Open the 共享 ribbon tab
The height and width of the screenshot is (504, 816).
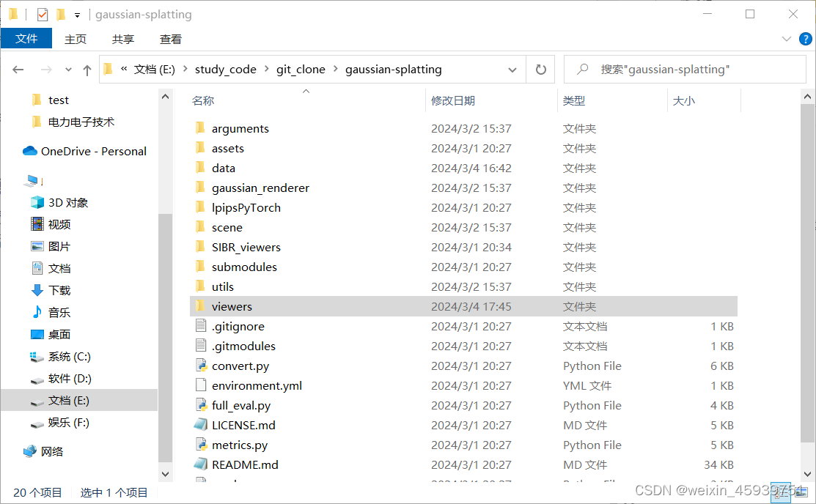pyautogui.click(x=123, y=39)
